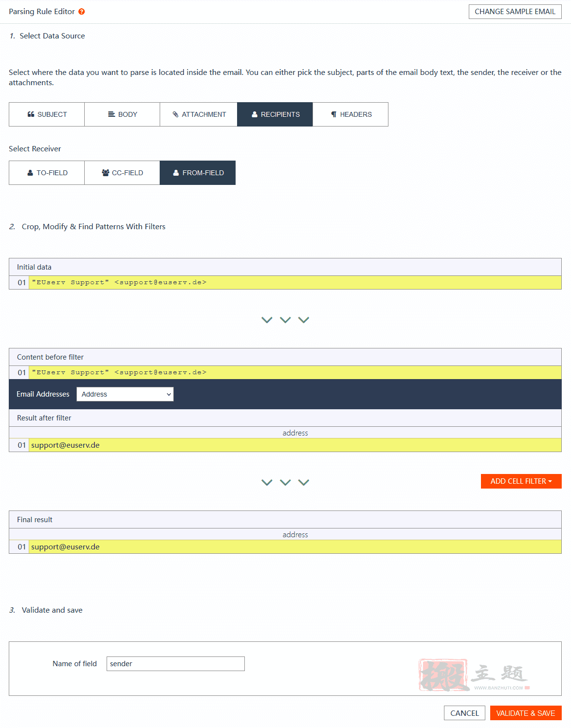Click the lines icon on Body tab

111,114
